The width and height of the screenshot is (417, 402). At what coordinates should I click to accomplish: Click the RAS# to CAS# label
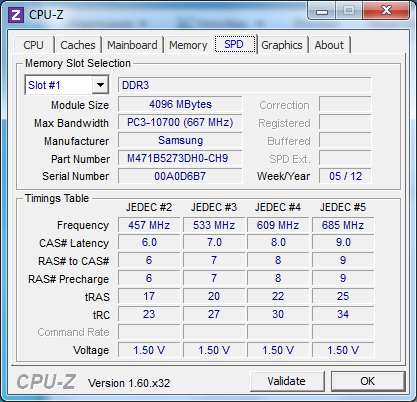(74, 261)
